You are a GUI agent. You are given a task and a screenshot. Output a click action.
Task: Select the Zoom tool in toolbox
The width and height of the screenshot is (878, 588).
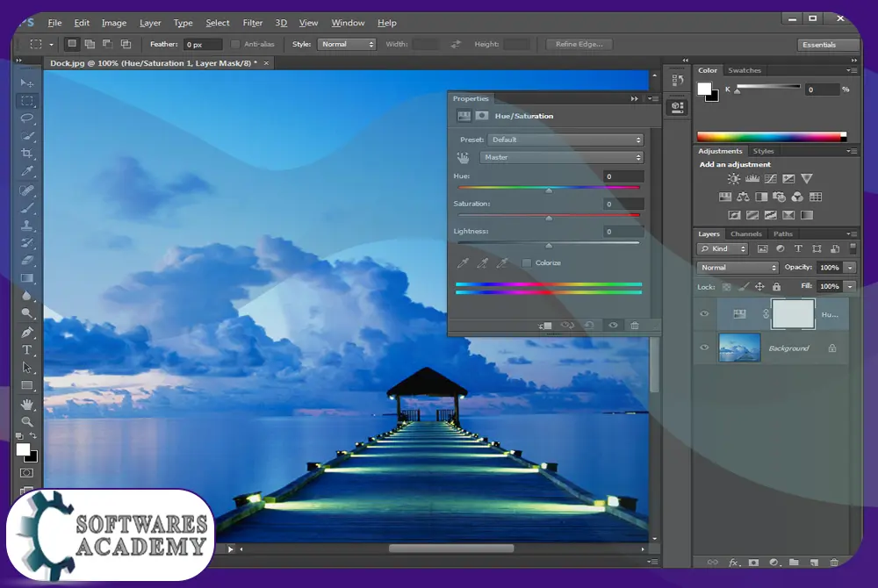26,421
